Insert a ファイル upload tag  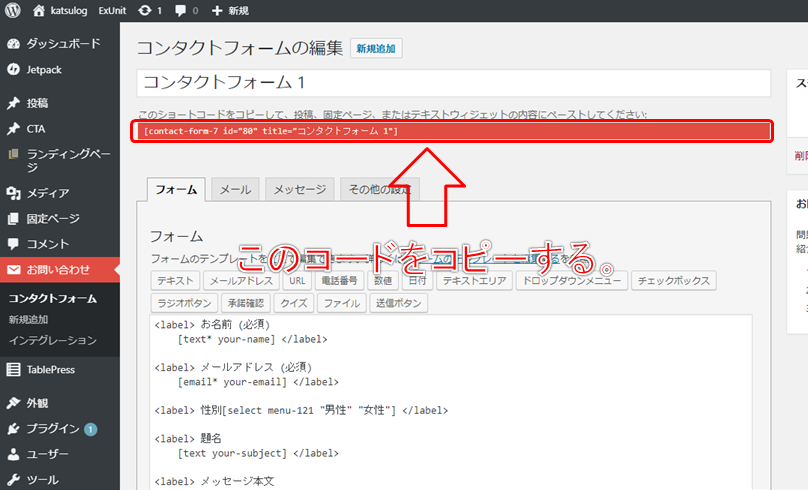tap(342, 303)
